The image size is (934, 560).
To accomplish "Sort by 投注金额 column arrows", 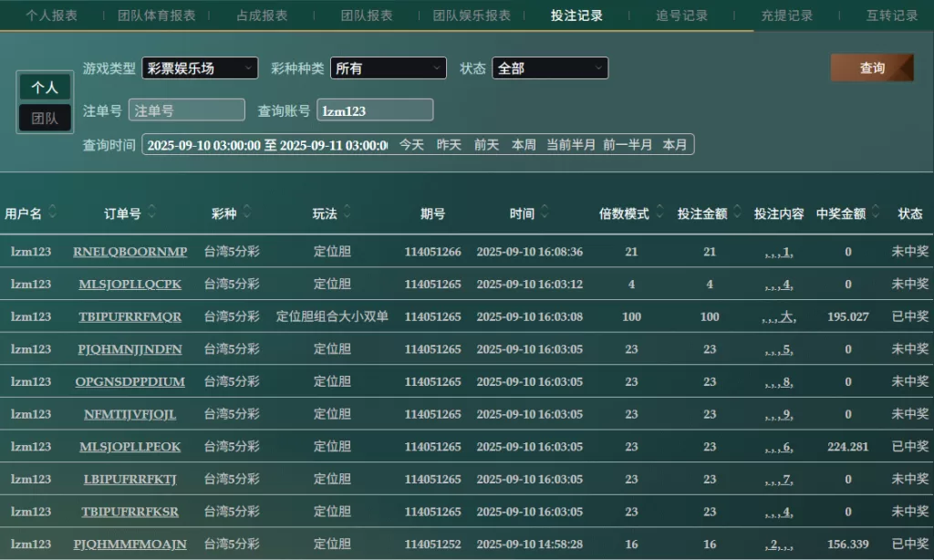I will pyautogui.click(x=737, y=213).
